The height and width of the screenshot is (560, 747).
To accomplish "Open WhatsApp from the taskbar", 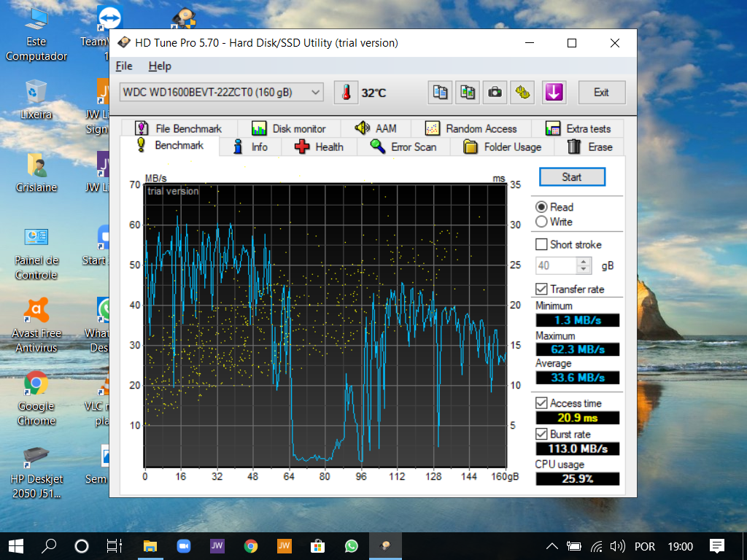I will point(351,546).
